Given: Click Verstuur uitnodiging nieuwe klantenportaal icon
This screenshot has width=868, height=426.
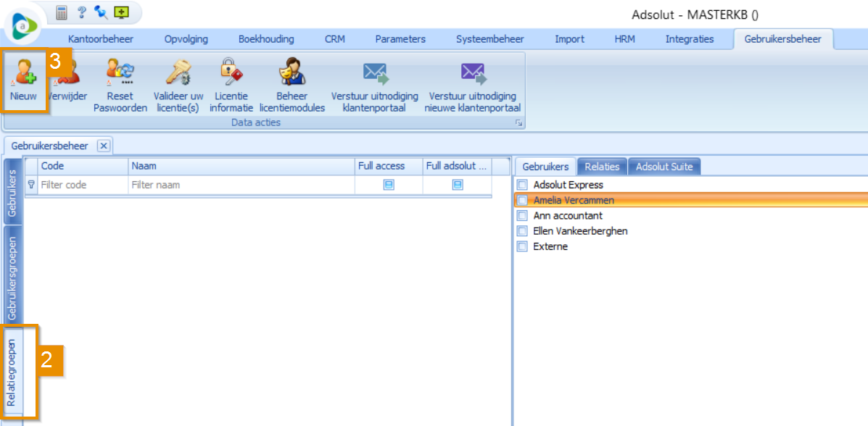Looking at the screenshot, I should tap(472, 73).
